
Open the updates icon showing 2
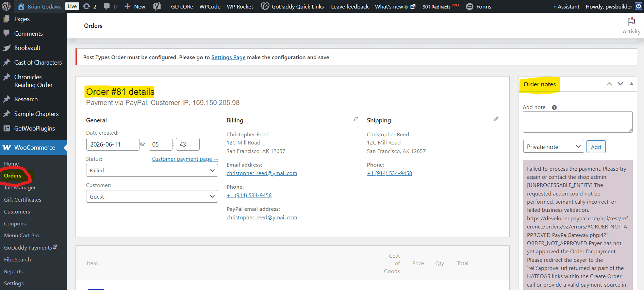tap(86, 6)
